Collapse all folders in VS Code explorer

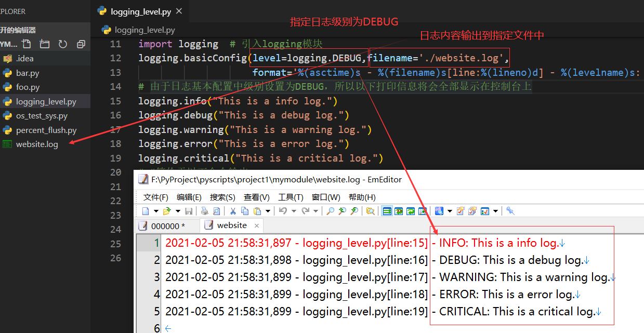(81, 44)
